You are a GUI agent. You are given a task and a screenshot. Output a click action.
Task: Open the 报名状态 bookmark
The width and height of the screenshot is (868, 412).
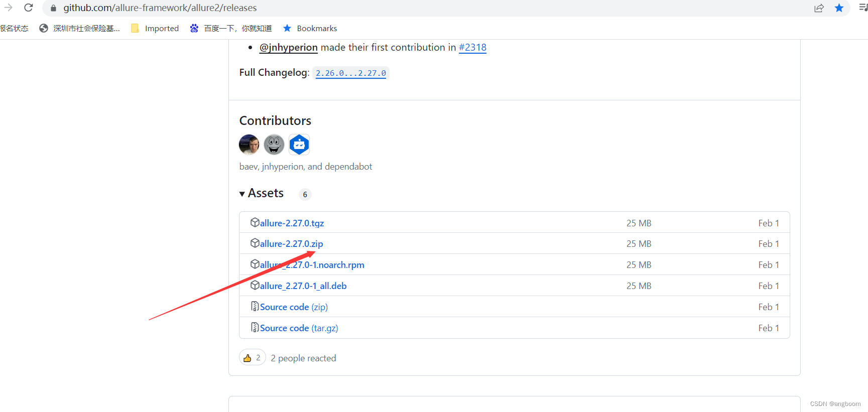coord(14,28)
